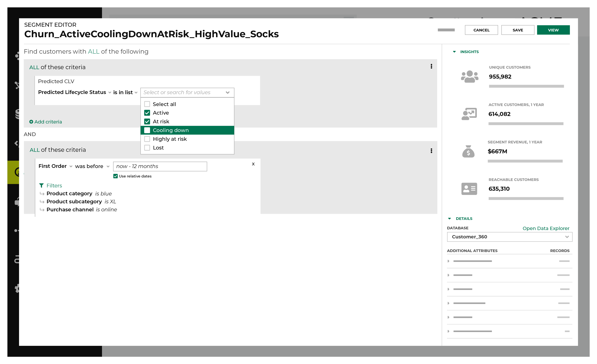597x364 pixels.
Task: Open the settings gear in the left sidebar
Action: [17, 288]
